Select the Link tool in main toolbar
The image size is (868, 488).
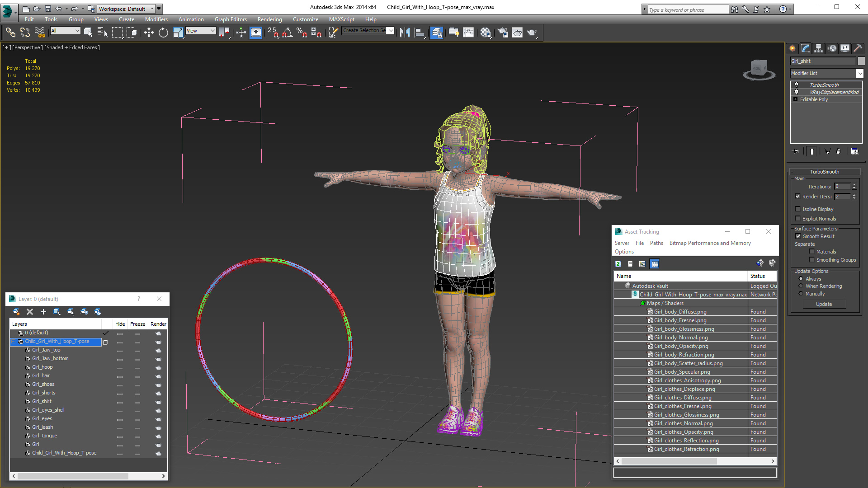click(x=10, y=32)
